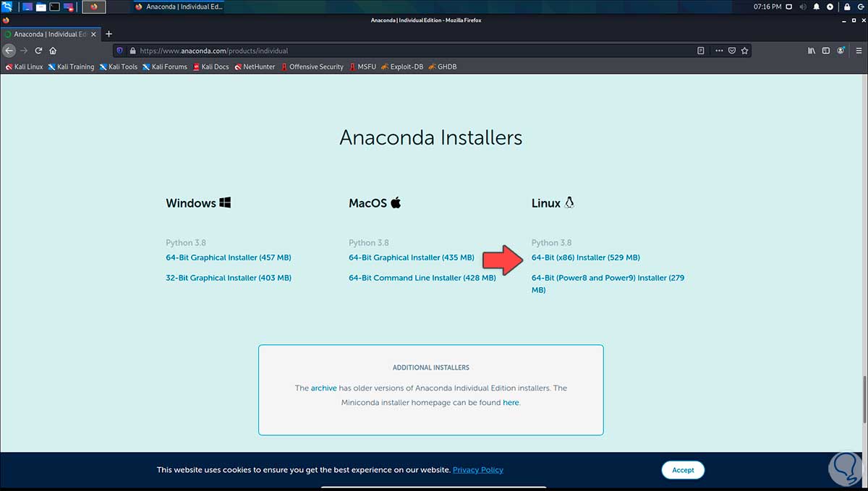Open a new browser tab
The height and width of the screenshot is (491, 868).
[x=109, y=34]
